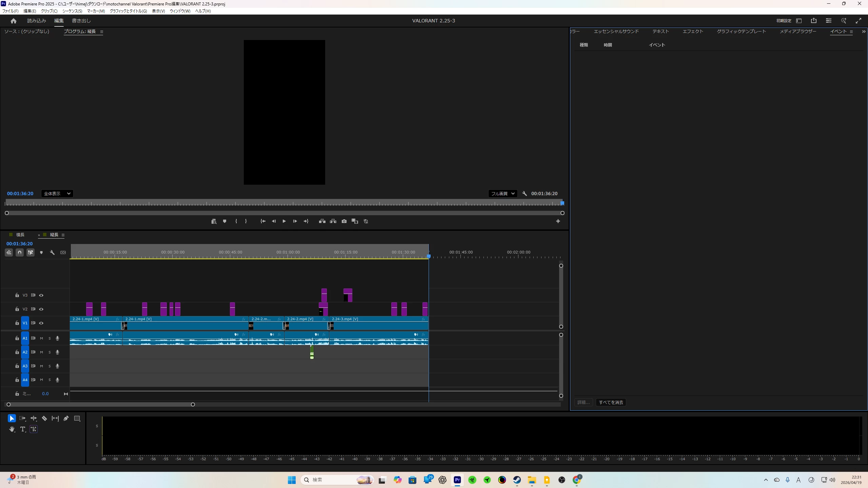Image resolution: width=868 pixels, height=488 pixels.
Task: Select the Pen tool
Action: click(66, 419)
